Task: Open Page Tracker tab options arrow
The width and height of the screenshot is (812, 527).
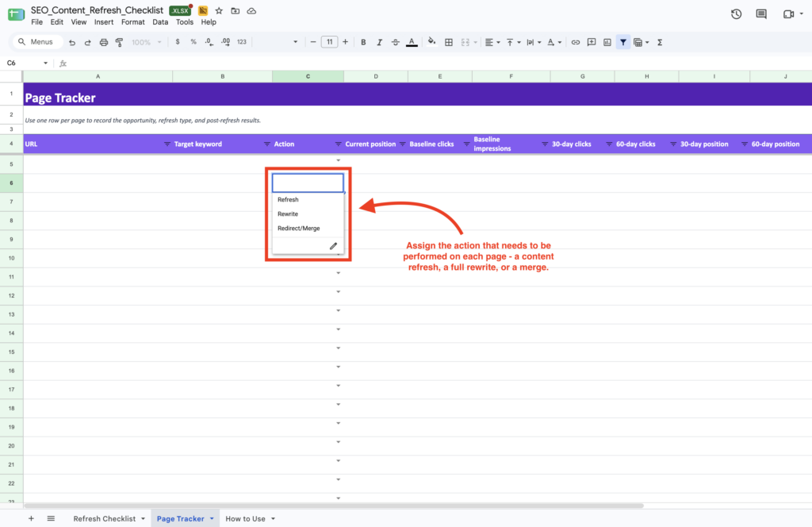Action: tap(212, 519)
